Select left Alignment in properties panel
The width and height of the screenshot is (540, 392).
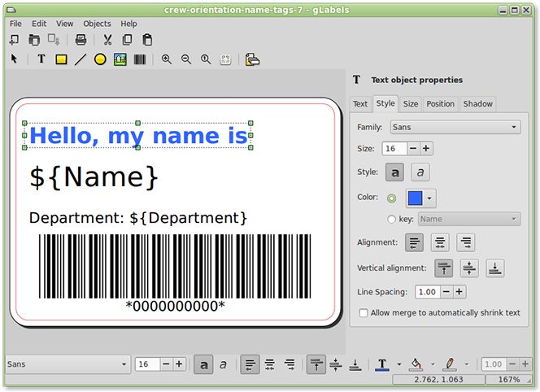[x=414, y=242]
